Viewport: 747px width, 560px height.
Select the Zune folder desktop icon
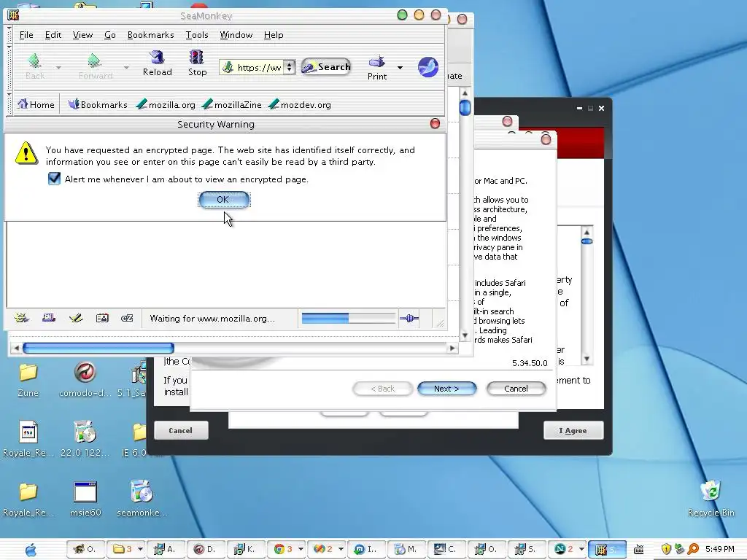pyautogui.click(x=28, y=379)
